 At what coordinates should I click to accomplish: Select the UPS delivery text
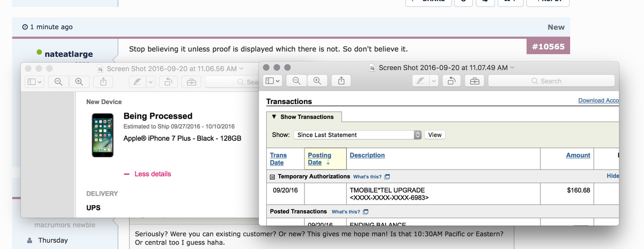pyautogui.click(x=94, y=208)
